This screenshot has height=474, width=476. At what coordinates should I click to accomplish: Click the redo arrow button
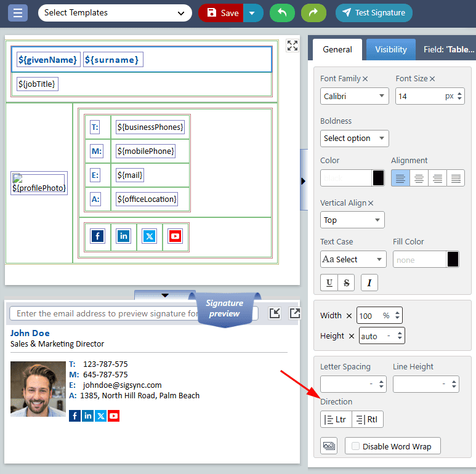tap(314, 12)
